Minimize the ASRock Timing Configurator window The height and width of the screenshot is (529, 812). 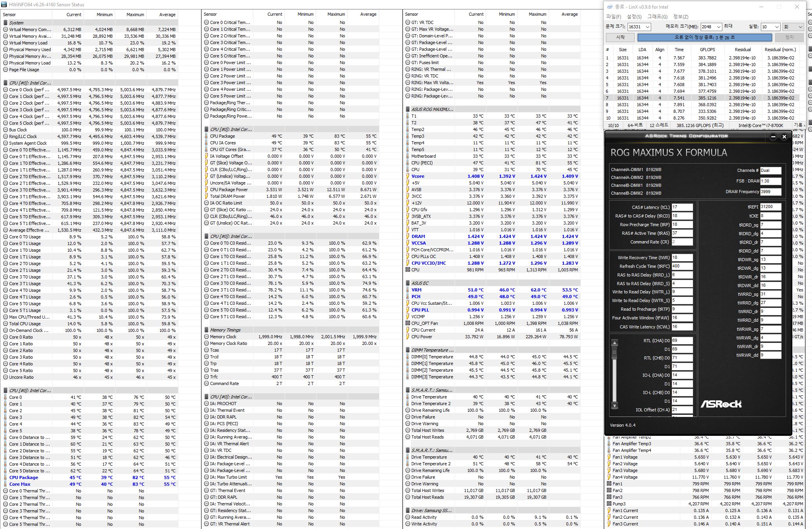click(x=773, y=137)
